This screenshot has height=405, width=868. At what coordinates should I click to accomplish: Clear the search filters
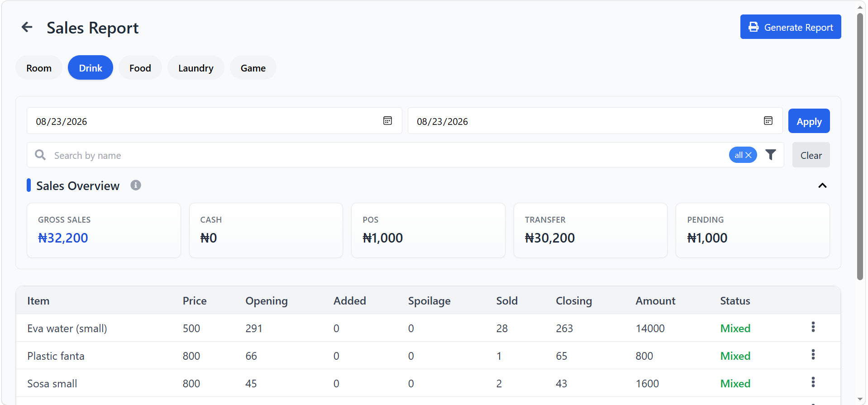[811, 155]
